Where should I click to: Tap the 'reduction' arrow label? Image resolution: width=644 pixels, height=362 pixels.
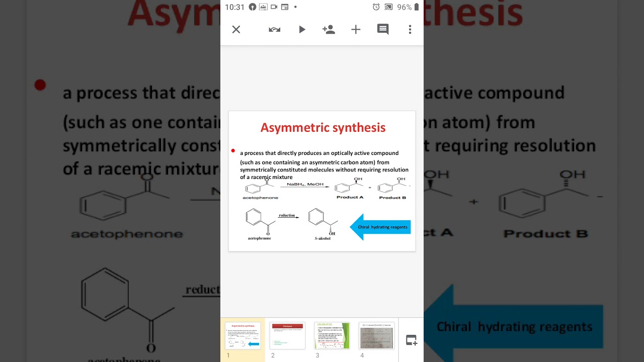click(287, 215)
